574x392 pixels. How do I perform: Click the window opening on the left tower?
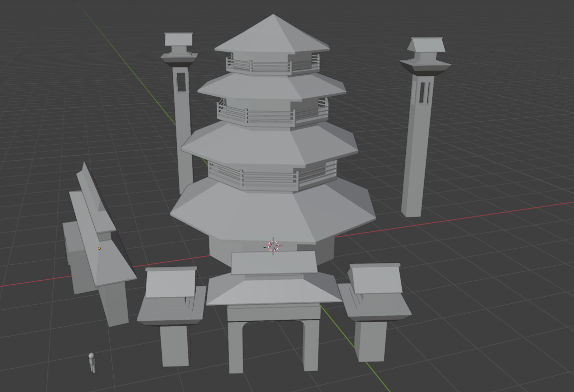181,82
